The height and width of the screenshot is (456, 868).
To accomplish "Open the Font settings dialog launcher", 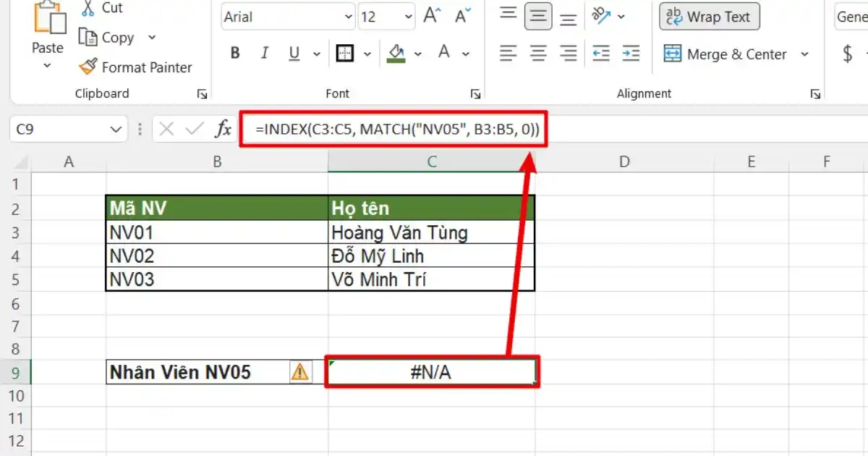I will [475, 94].
